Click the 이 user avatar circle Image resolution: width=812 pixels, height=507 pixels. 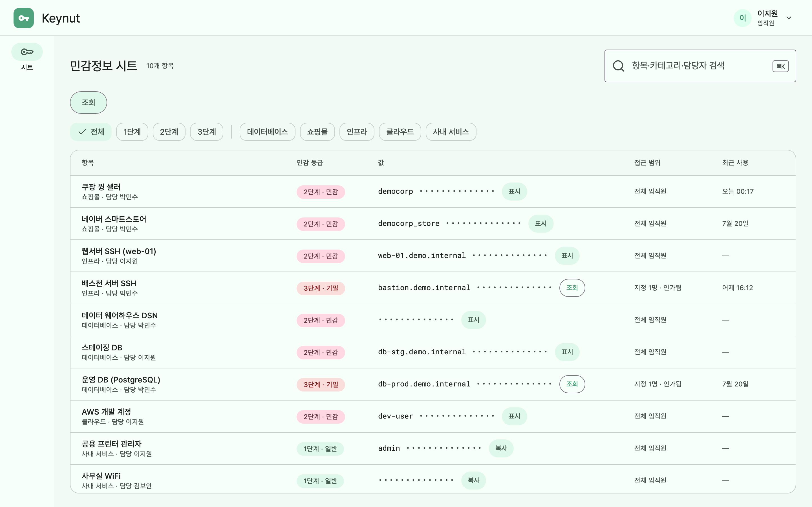(743, 18)
